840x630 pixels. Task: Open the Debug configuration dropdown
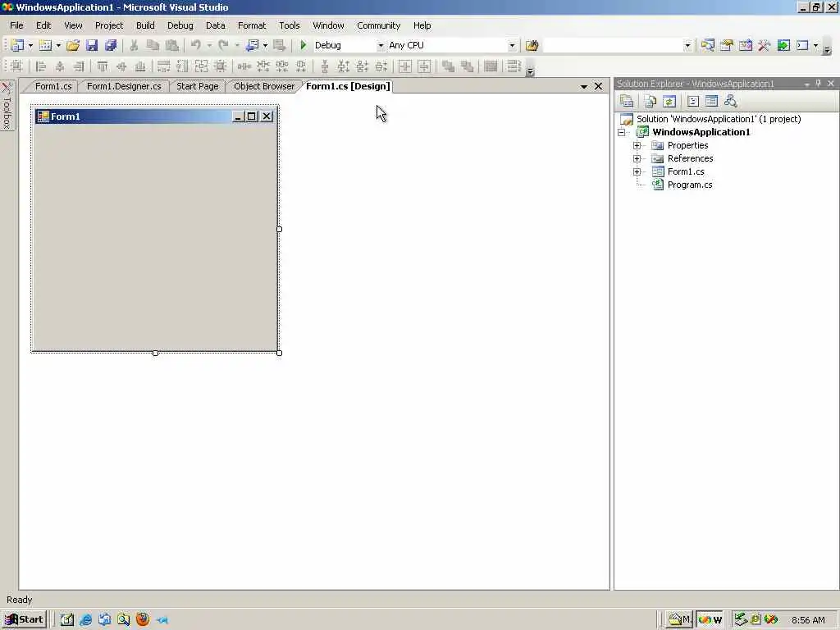(x=381, y=46)
